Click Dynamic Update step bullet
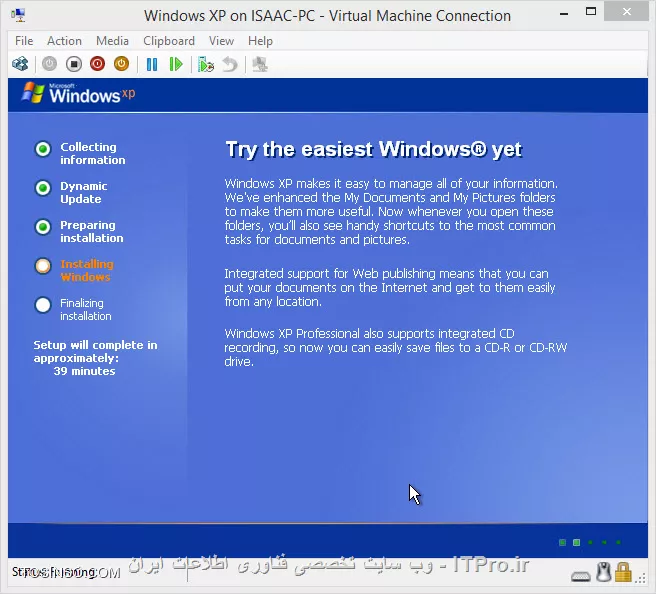This screenshot has height=594, width=656. click(43, 188)
